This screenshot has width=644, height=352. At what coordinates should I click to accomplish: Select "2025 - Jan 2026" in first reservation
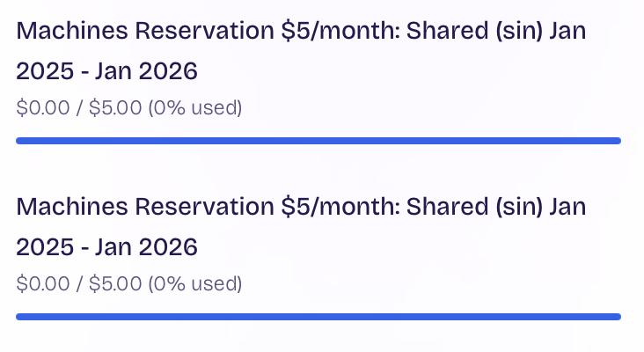[x=106, y=72]
